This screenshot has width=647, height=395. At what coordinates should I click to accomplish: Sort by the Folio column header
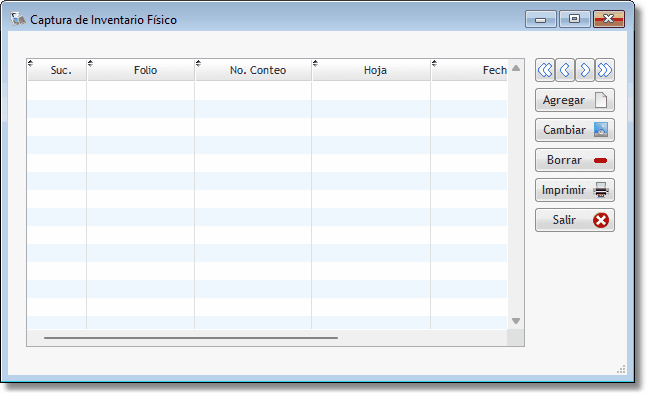click(141, 70)
